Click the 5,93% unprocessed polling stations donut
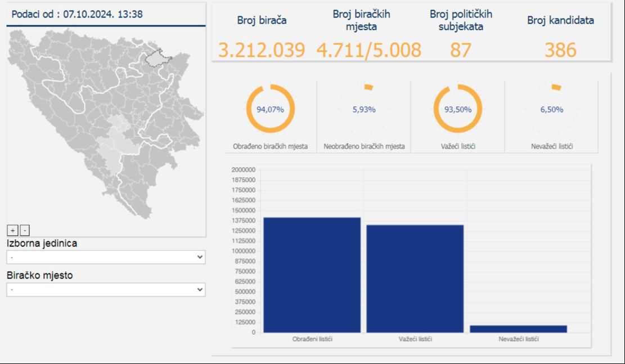The image size is (625, 364). (364, 109)
